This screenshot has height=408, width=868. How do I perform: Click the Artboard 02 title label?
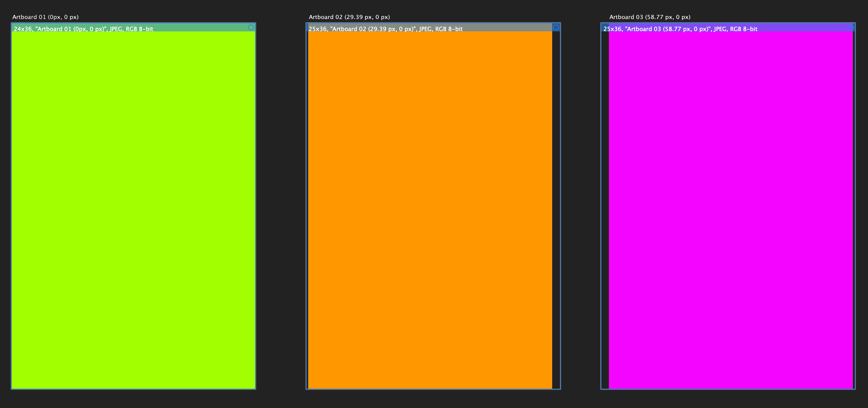click(349, 16)
